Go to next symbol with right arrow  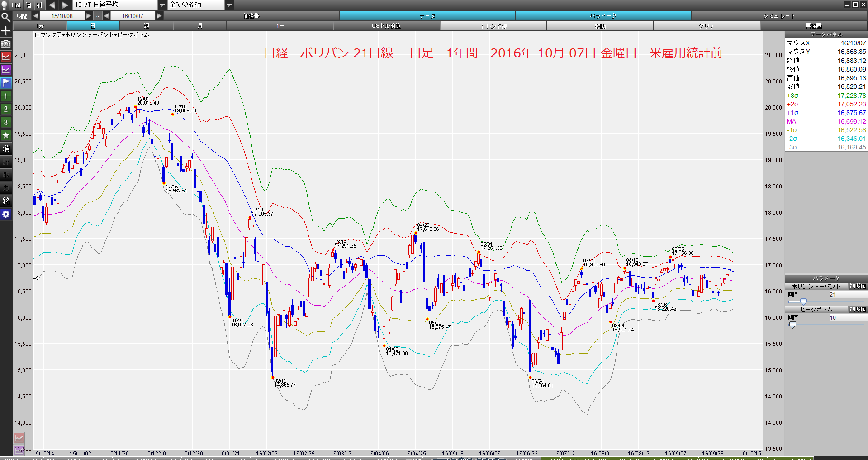(x=66, y=5)
